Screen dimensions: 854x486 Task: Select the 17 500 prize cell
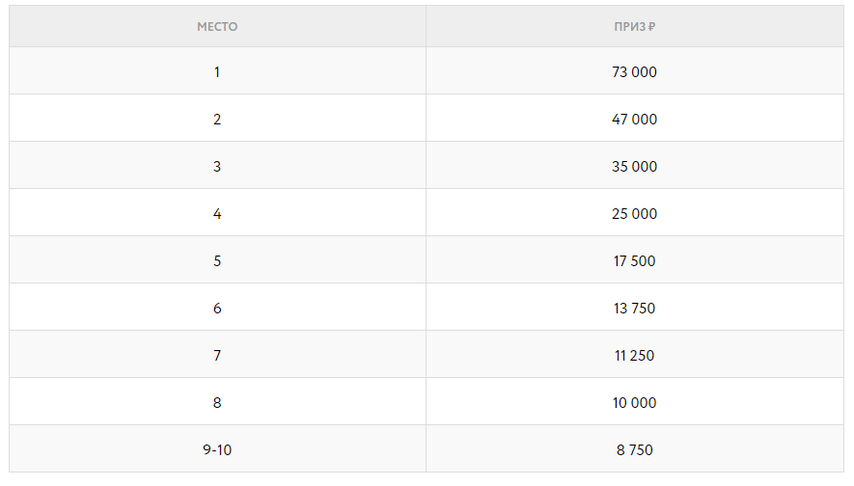point(635,260)
